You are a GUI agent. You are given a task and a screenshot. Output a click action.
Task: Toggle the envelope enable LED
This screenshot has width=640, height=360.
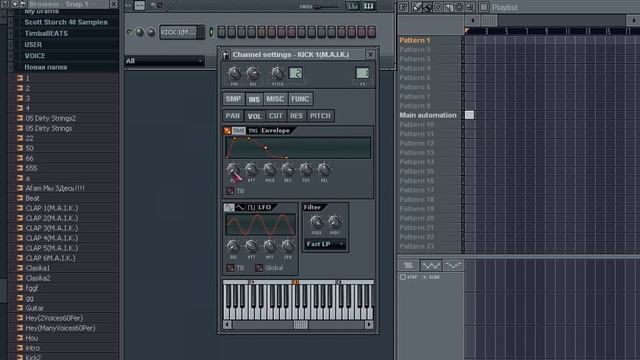pyautogui.click(x=227, y=131)
